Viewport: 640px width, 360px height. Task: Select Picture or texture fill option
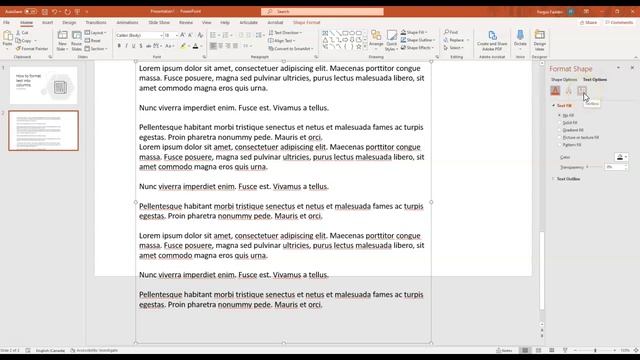pos(578,138)
